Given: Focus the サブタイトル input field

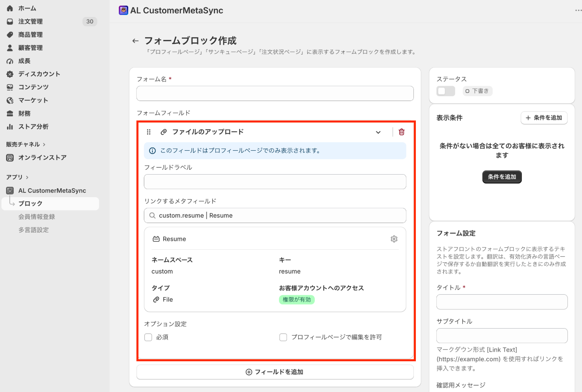Looking at the screenshot, I should [x=502, y=336].
